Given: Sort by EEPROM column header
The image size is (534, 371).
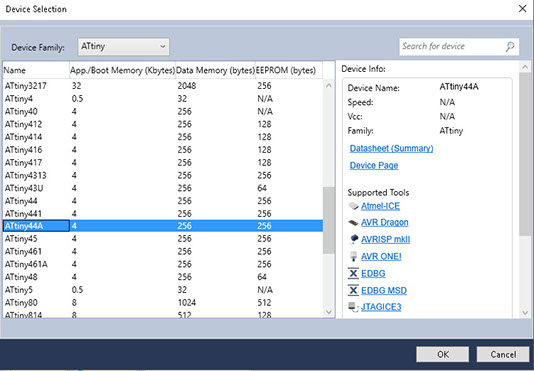Looking at the screenshot, I should 289,70.
